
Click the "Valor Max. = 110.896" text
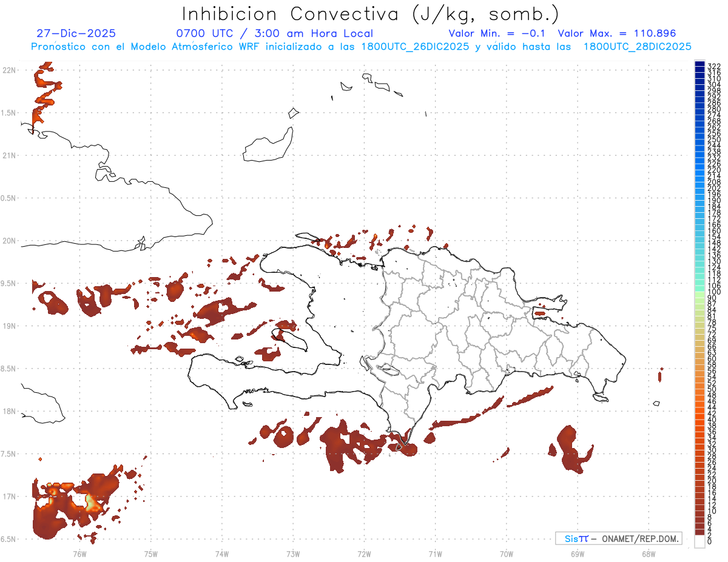tap(616, 33)
